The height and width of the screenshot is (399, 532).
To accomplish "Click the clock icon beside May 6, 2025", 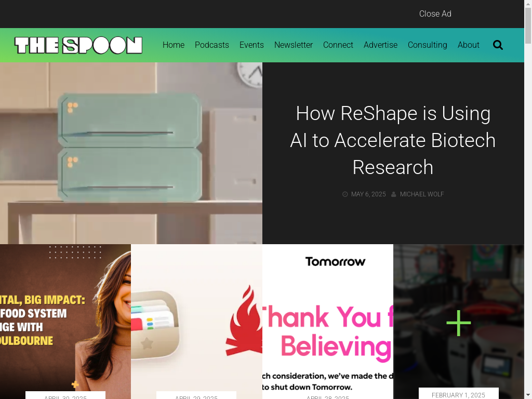I will point(345,194).
